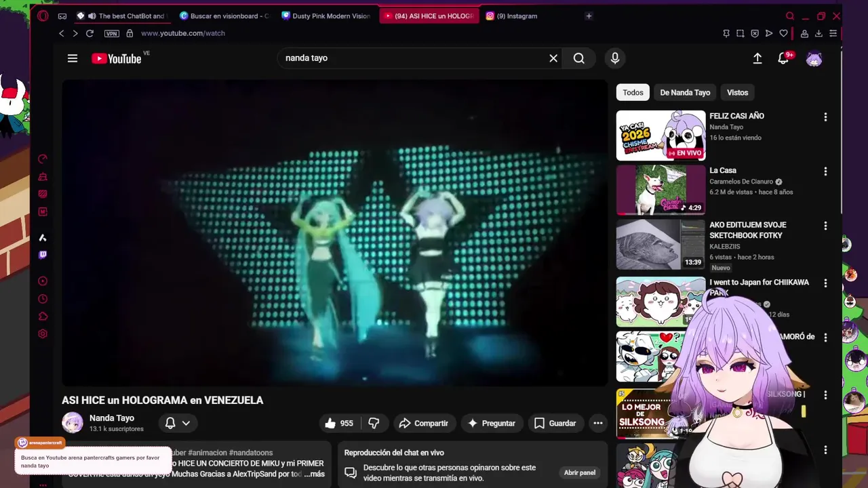Viewport: 868px width, 488px height.
Task: Expand the subscription notification dropdown chevron
Action: (x=186, y=423)
